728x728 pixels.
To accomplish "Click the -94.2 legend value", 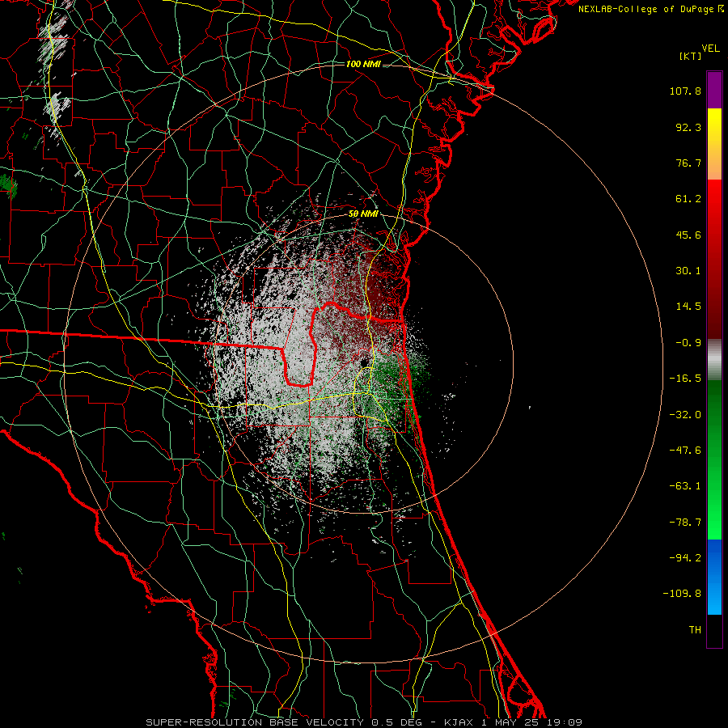I will tap(685, 557).
